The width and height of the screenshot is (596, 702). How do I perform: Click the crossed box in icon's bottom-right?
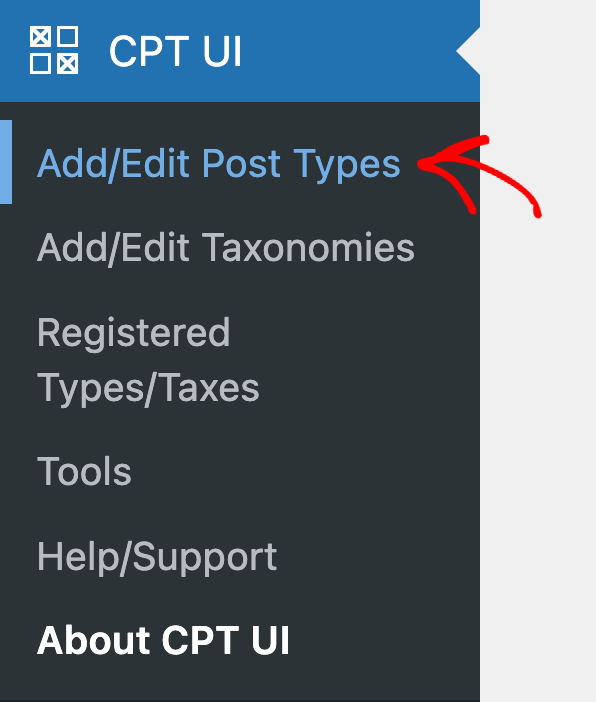(x=68, y=64)
